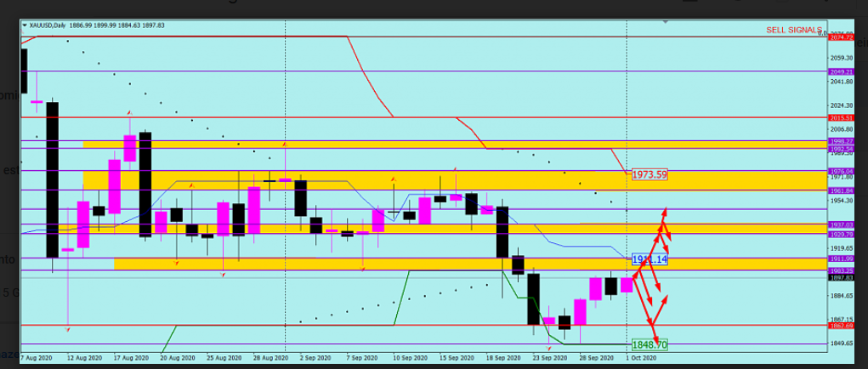Click the 7 Aug 2020 date label
Viewport: 868px width, 369px height.
(36, 358)
